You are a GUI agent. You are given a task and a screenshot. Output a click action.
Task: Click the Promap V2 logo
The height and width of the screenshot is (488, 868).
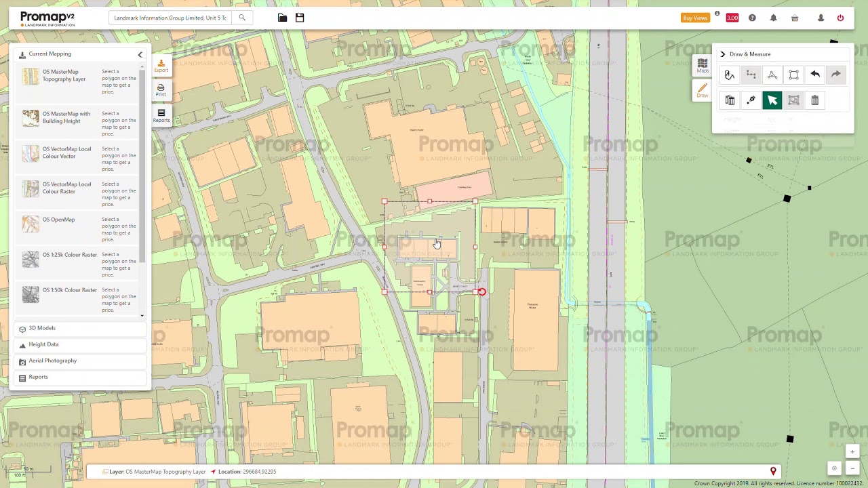coord(47,19)
